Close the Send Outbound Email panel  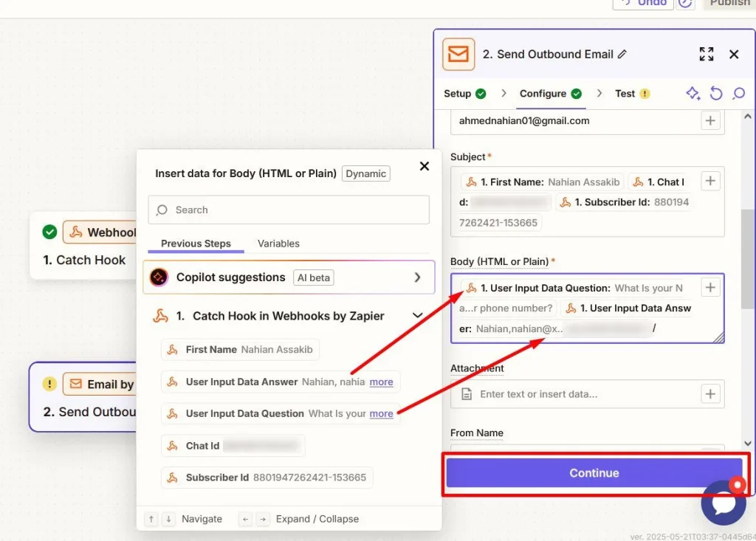tap(734, 54)
